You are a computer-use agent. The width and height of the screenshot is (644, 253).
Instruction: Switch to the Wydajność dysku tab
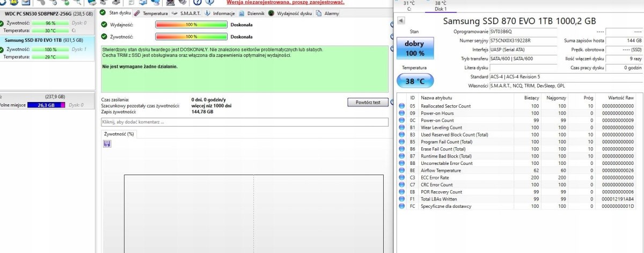290,13
